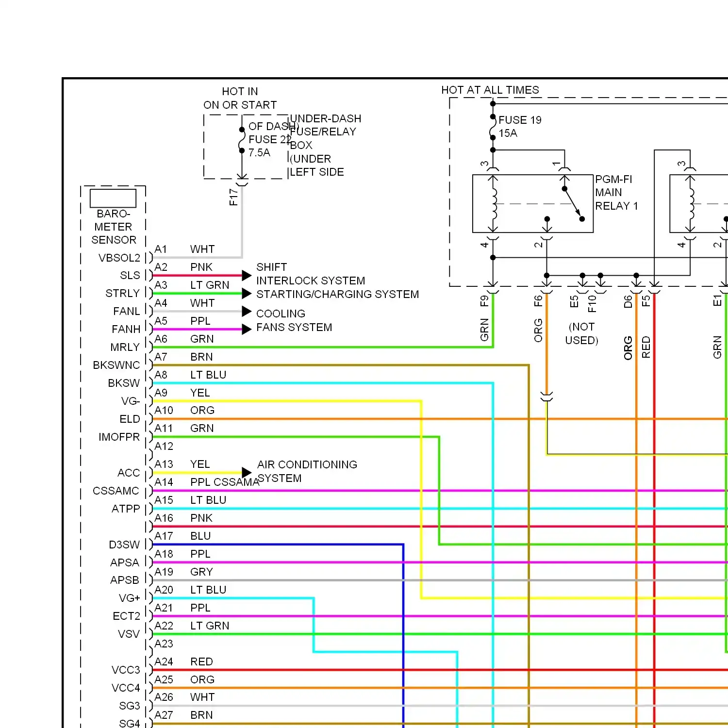The image size is (728, 728).
Task: Click the arrowhead on the A5 PPL wire
Action: tap(247, 330)
